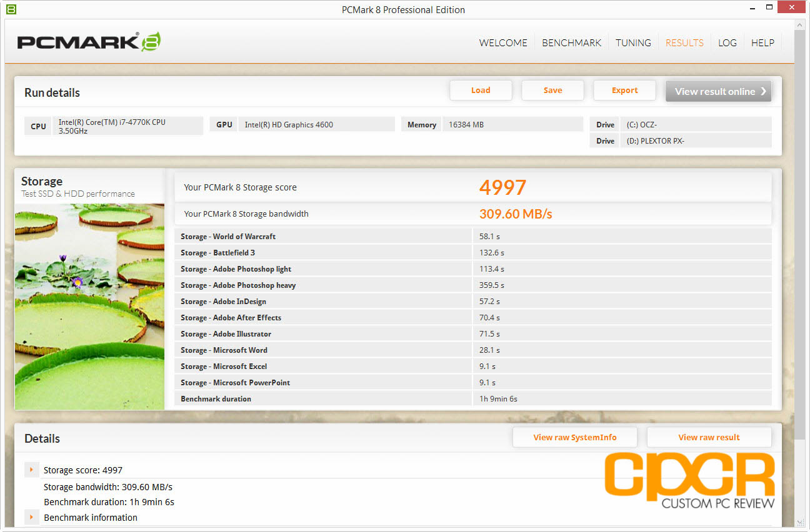Select the Storage - Microsoft PowerPoint row
This screenshot has height=532, width=810.
point(473,382)
